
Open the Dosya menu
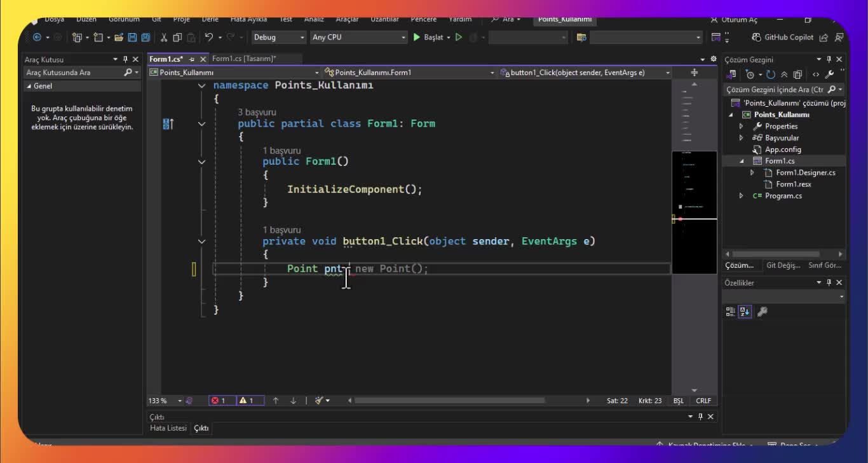[54, 20]
